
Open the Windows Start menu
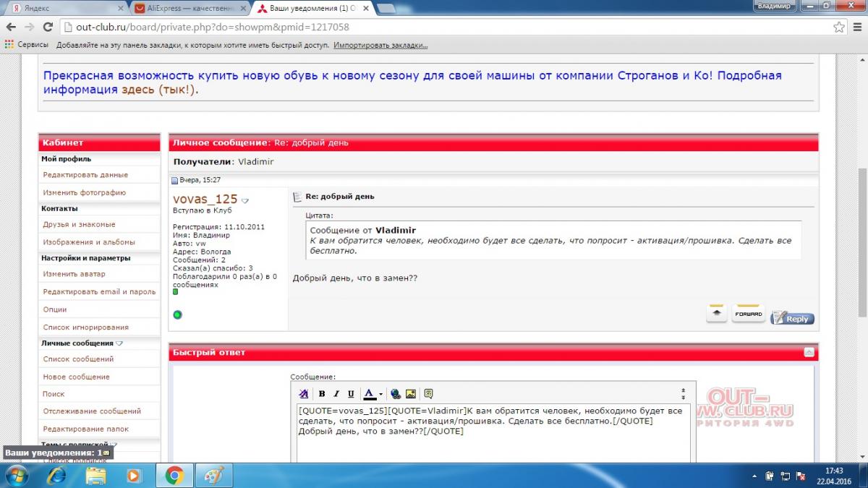coord(16,475)
